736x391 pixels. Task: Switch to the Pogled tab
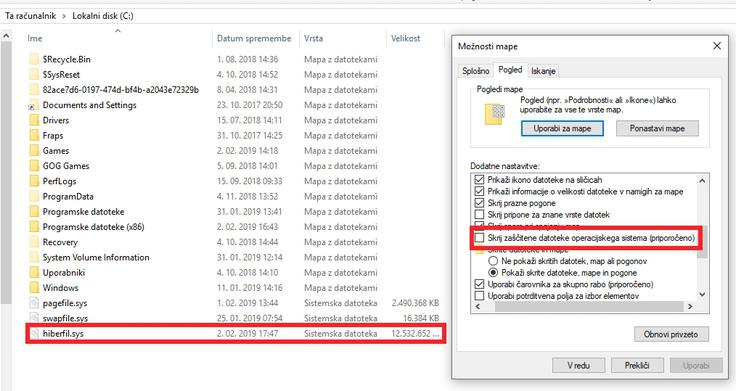pyautogui.click(x=510, y=69)
